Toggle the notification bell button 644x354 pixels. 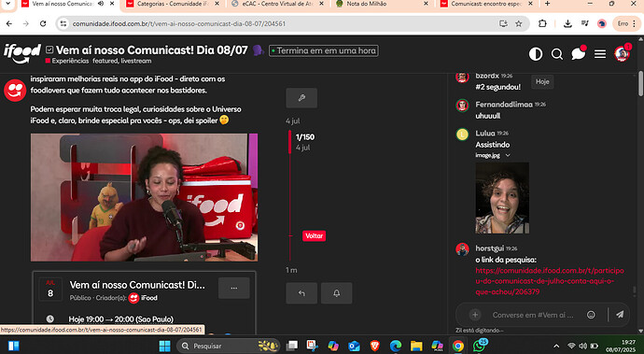point(336,293)
